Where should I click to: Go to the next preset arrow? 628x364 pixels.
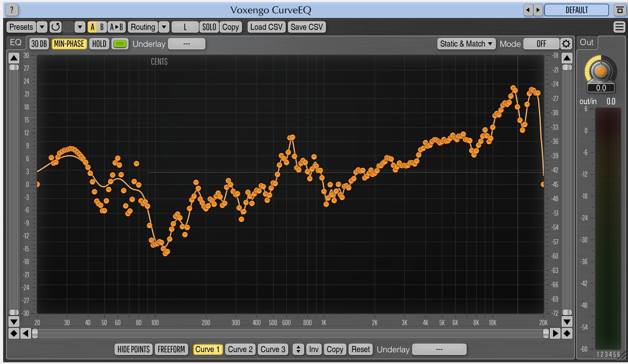(x=538, y=10)
